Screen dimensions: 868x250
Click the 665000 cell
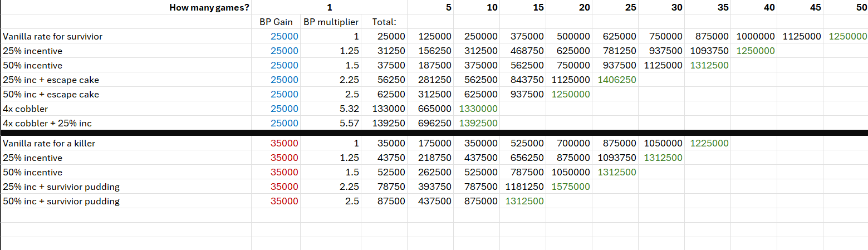430,109
